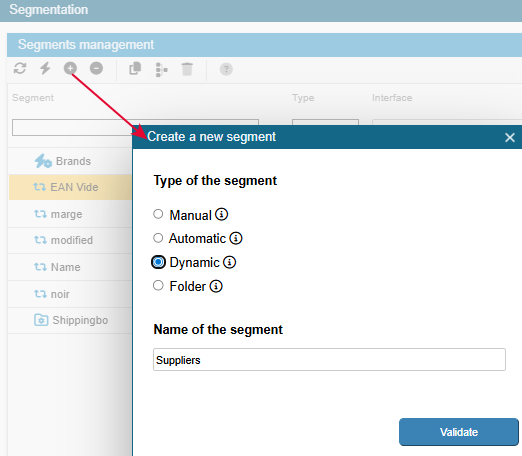Click the lightning bolt toolbar icon
Screen dimensions: 522x456
pos(45,69)
